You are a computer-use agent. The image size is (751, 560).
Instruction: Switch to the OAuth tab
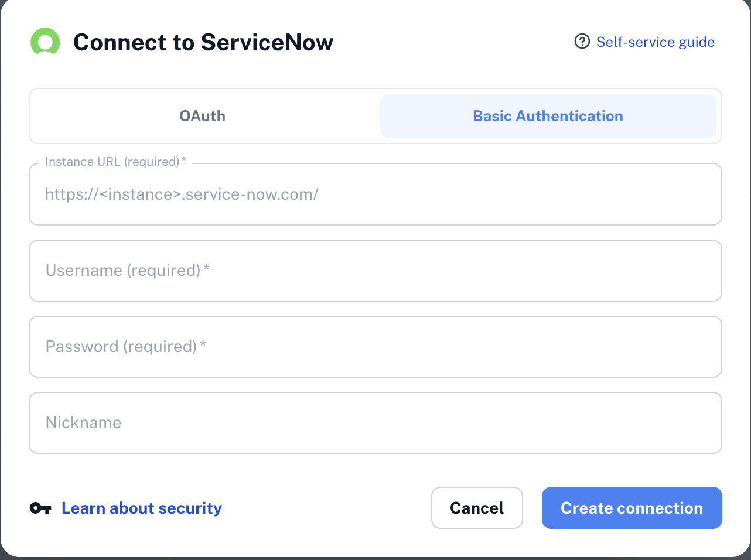click(203, 116)
